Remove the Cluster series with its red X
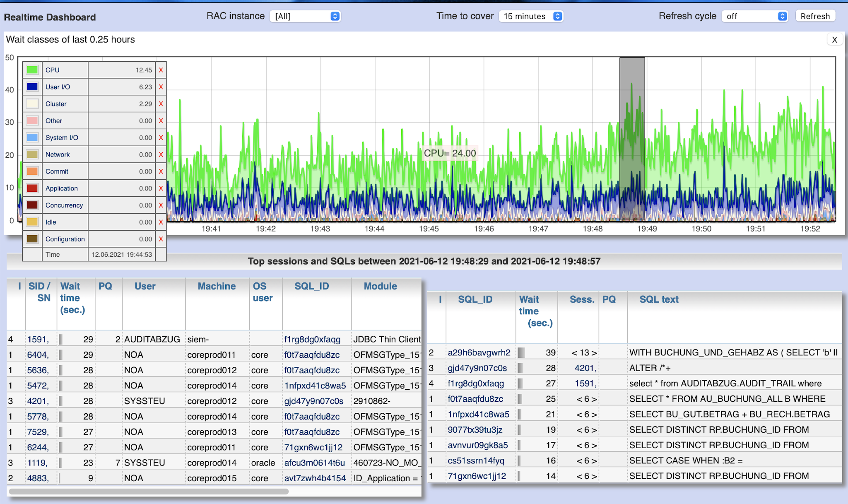Screen dimensions: 848x504 pos(161,104)
